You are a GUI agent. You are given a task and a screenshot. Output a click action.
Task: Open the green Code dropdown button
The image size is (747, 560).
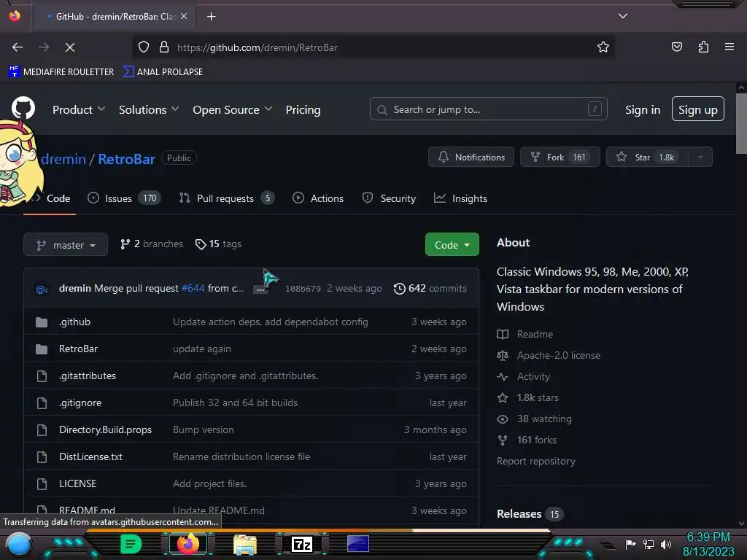coord(452,245)
